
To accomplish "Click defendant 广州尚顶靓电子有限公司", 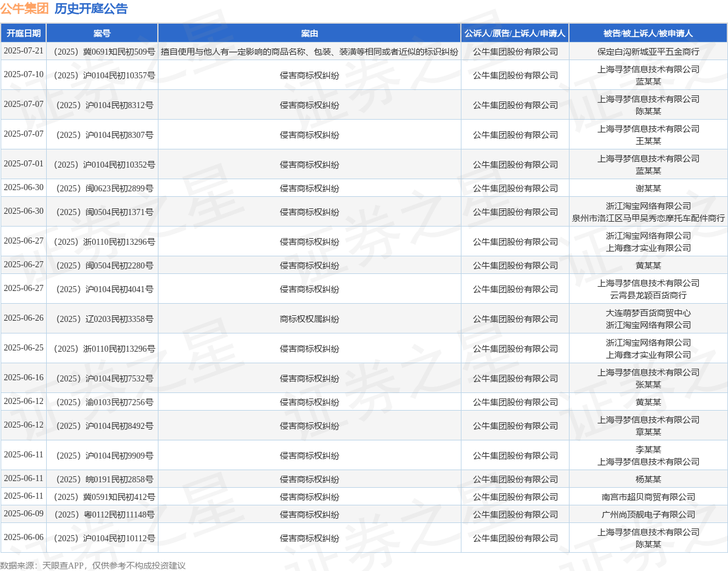I will (648, 515).
